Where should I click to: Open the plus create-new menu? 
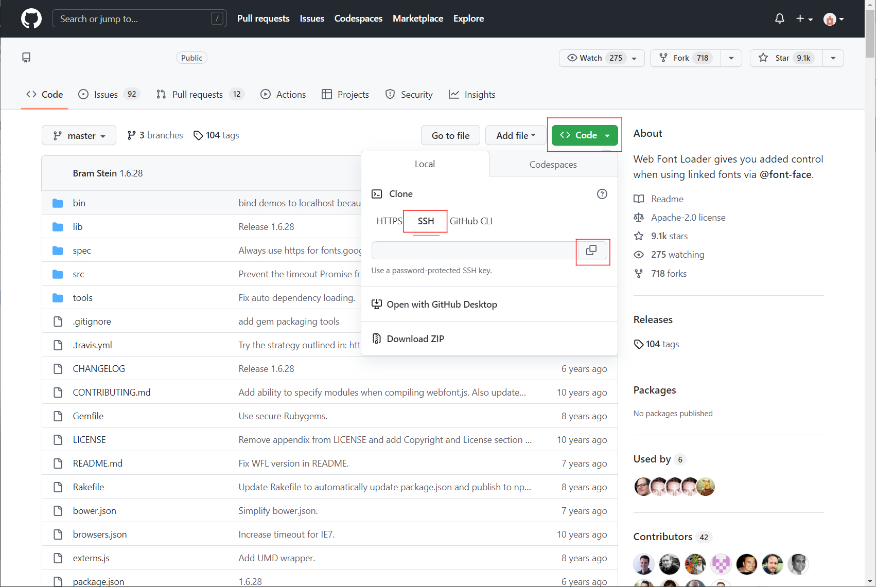804,19
